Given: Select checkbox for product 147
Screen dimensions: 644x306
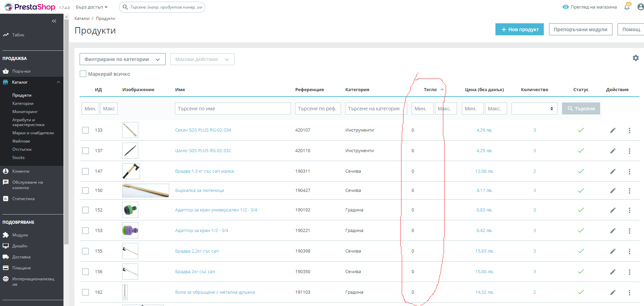Looking at the screenshot, I should [85, 171].
